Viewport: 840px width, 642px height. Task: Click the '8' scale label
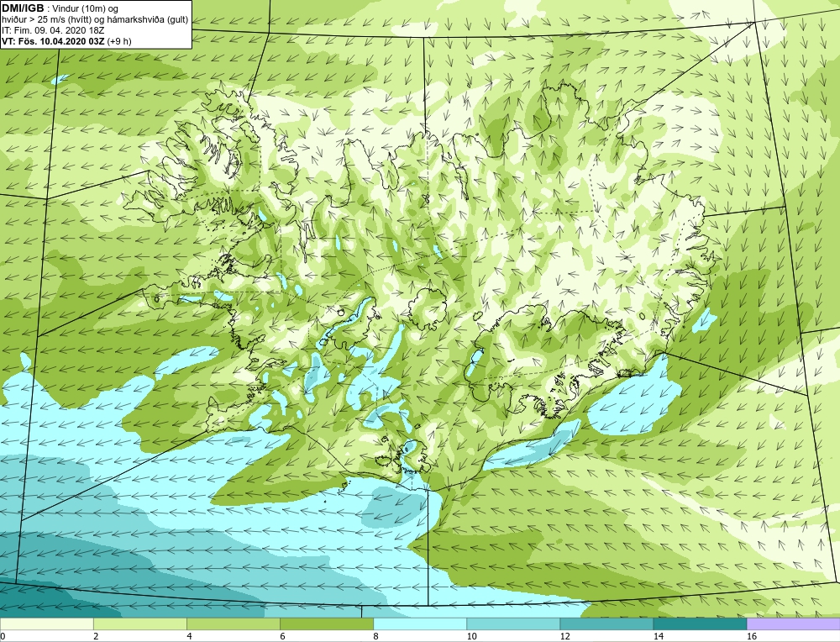pos(376,636)
